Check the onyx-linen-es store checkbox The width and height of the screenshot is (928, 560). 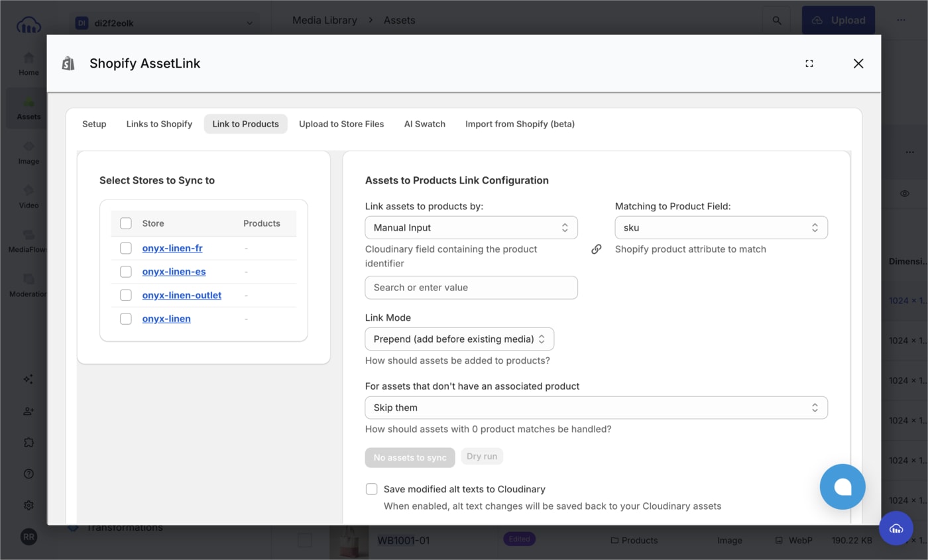click(x=126, y=272)
